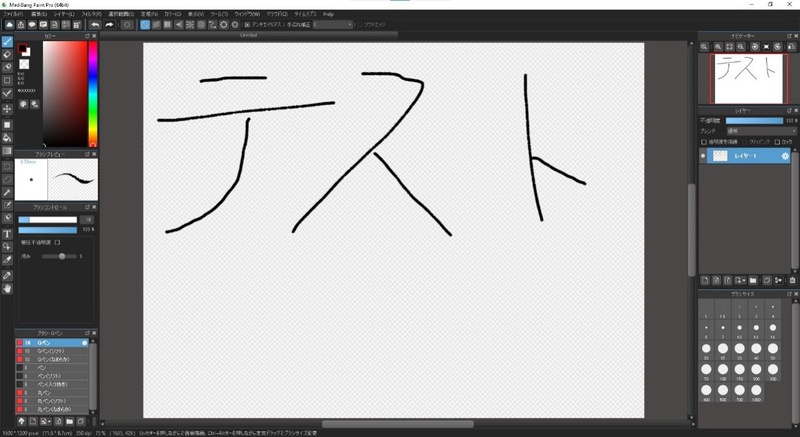Toggle the Lock checkbox in Layer panel
The height and width of the screenshot is (437, 800).
[x=777, y=142]
